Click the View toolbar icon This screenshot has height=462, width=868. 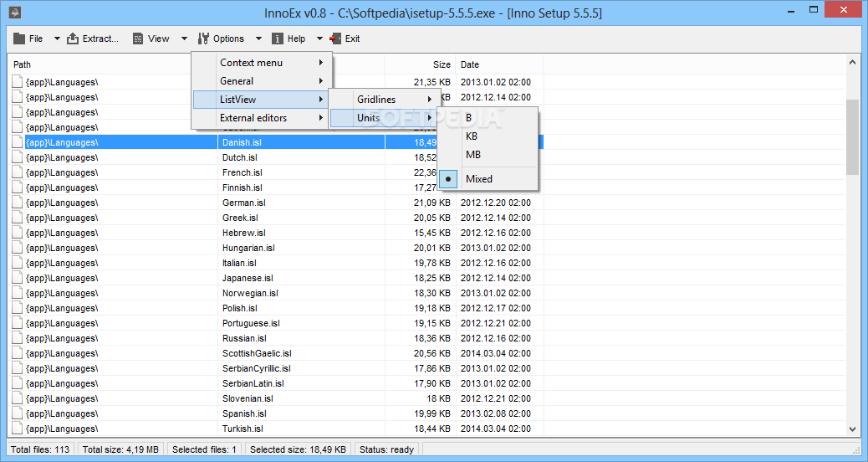(x=138, y=38)
